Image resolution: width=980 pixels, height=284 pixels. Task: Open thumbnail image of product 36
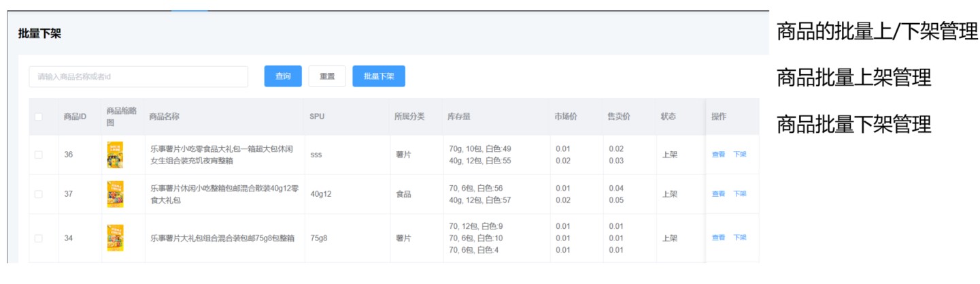[115, 155]
